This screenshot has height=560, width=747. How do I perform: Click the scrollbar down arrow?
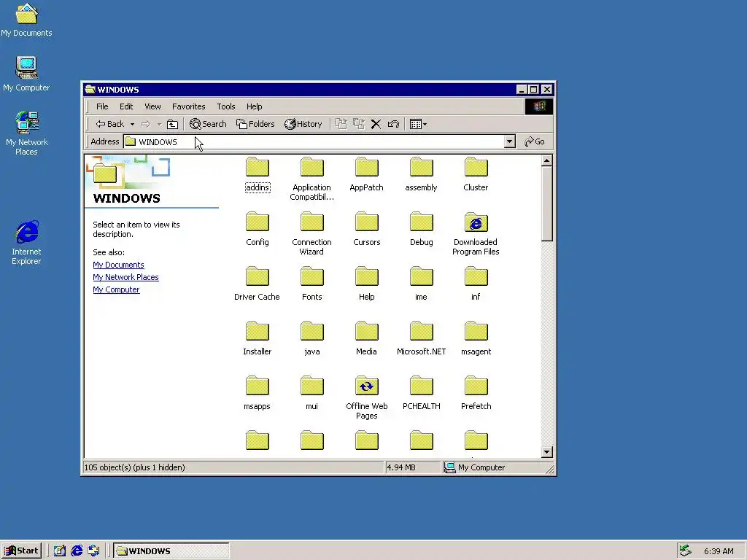coord(547,452)
